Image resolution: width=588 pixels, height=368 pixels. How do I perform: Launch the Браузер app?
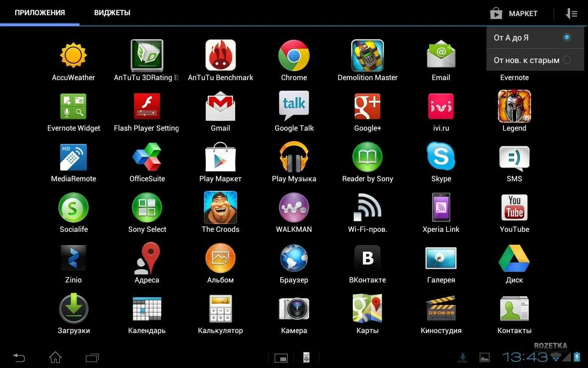294,258
